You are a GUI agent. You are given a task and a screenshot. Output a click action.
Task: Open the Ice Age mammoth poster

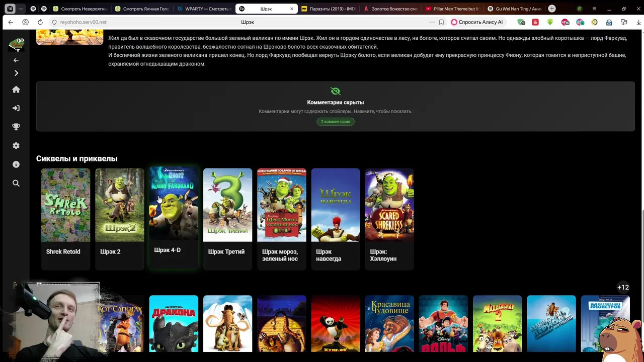227,324
